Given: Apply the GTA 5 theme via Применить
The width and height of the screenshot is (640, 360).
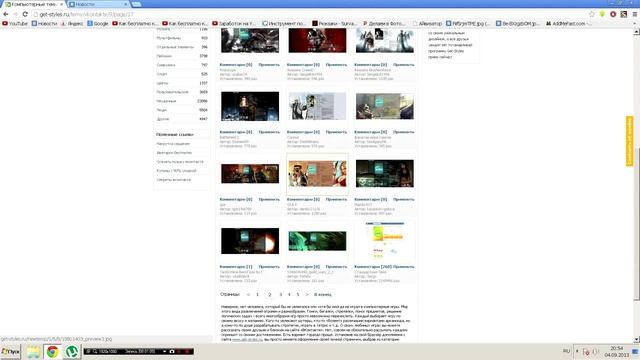Looking at the screenshot, I should click(x=336, y=200).
